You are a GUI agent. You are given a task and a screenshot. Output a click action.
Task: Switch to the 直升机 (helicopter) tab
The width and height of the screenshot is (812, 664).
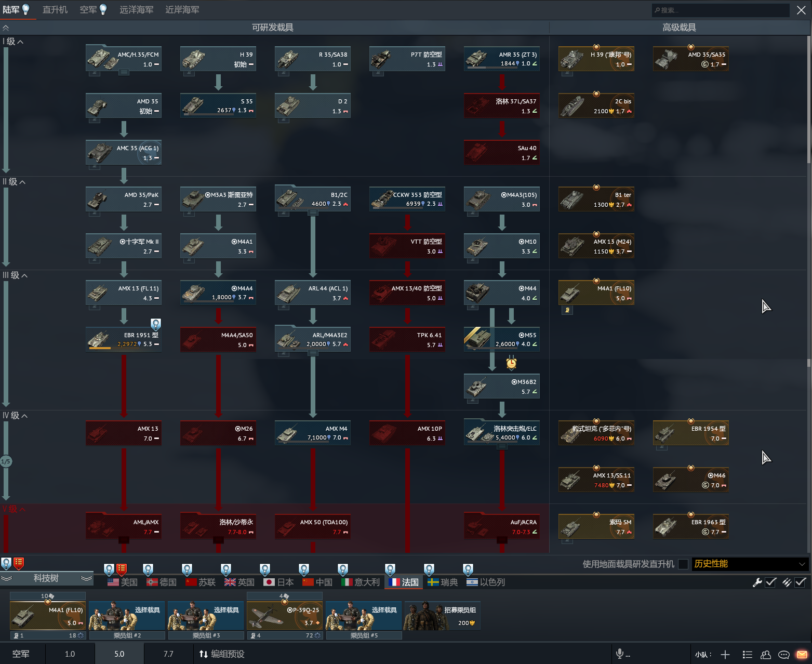pyautogui.click(x=55, y=10)
